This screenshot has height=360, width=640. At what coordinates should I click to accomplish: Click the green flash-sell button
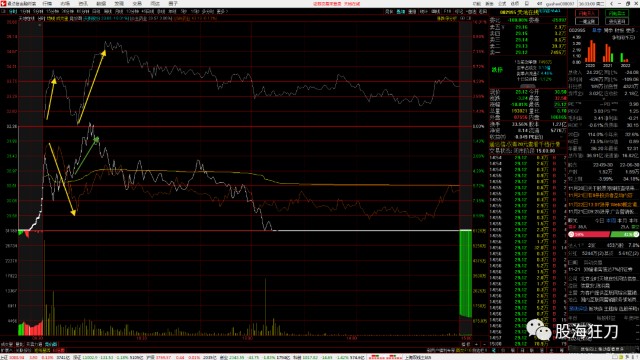(617, 13)
